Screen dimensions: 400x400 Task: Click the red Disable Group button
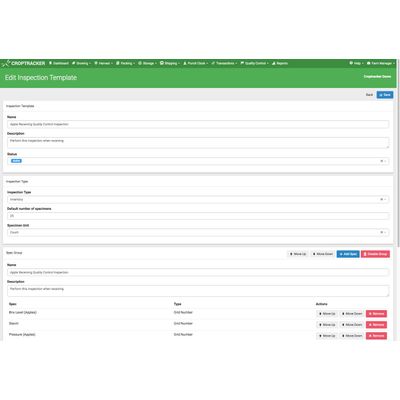coord(375,254)
